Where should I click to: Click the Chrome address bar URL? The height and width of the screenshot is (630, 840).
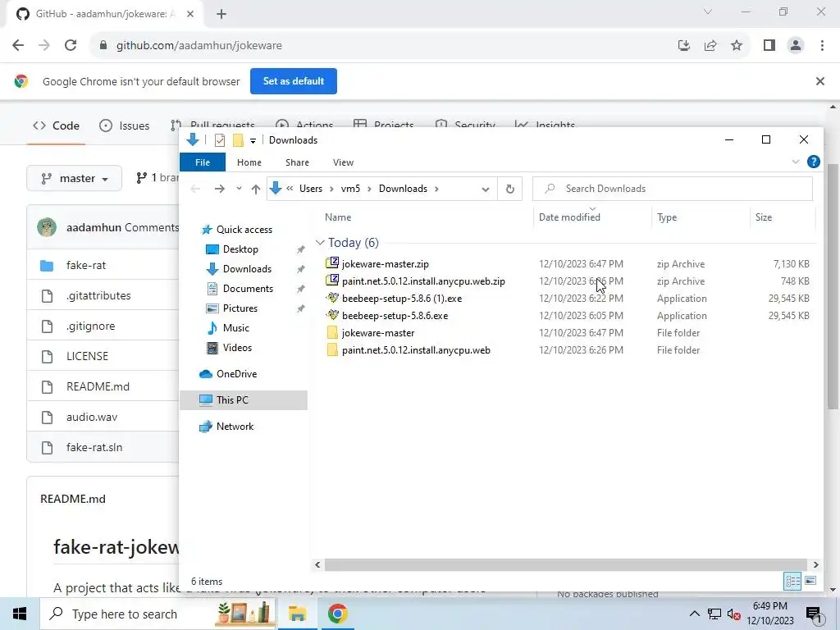point(199,46)
